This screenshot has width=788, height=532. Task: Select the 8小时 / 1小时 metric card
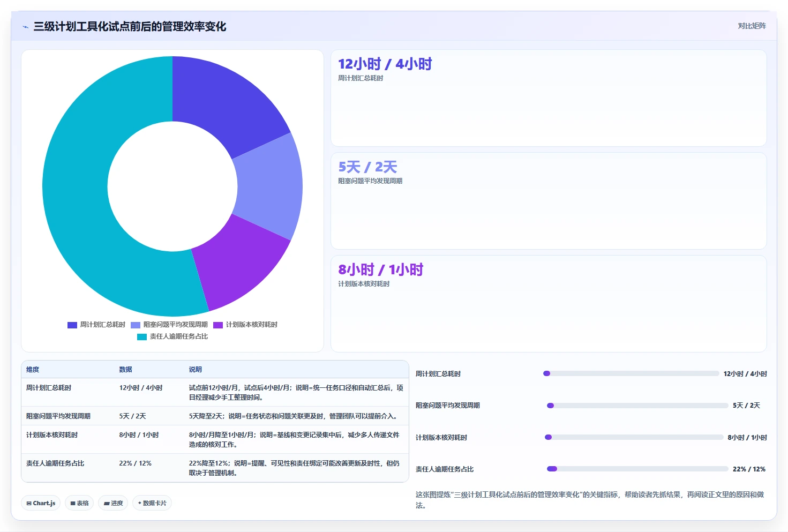549,304
